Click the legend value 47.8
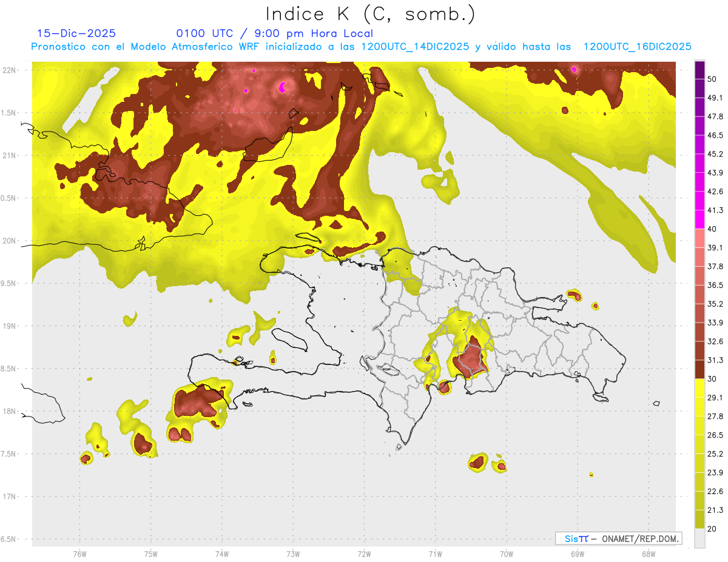The width and height of the screenshot is (728, 562). pos(715,116)
